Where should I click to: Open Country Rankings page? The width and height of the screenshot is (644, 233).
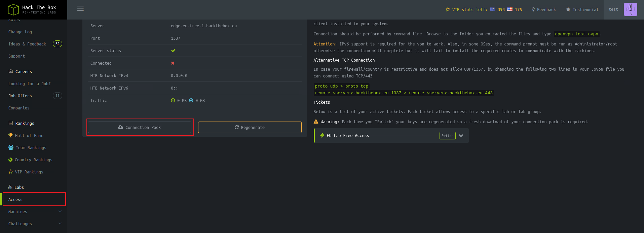click(x=33, y=160)
